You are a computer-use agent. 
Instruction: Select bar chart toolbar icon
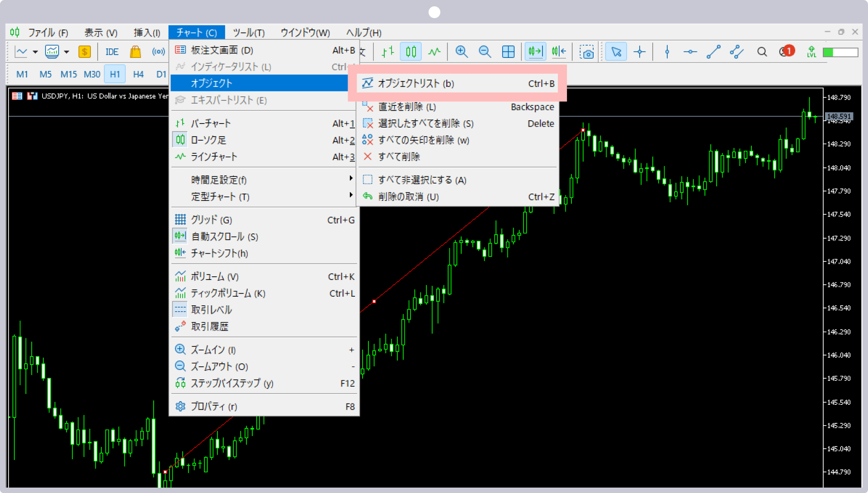[387, 52]
